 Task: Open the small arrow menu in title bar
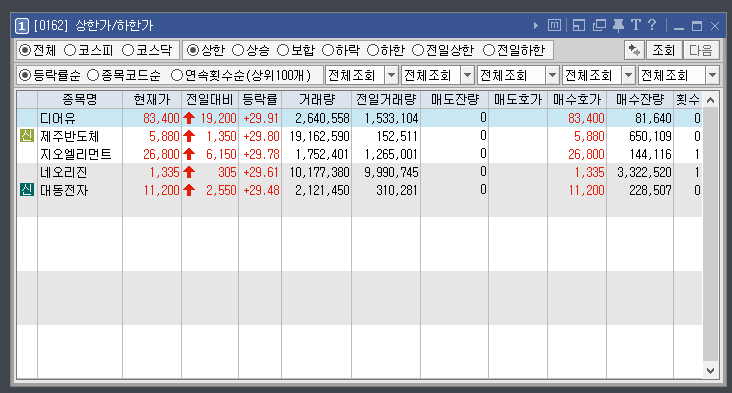535,25
